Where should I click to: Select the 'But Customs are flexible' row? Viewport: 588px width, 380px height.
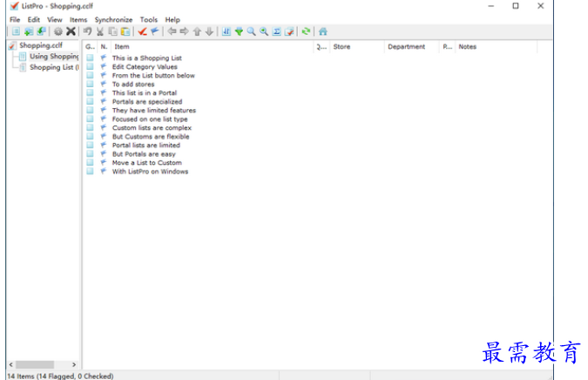coord(151,137)
